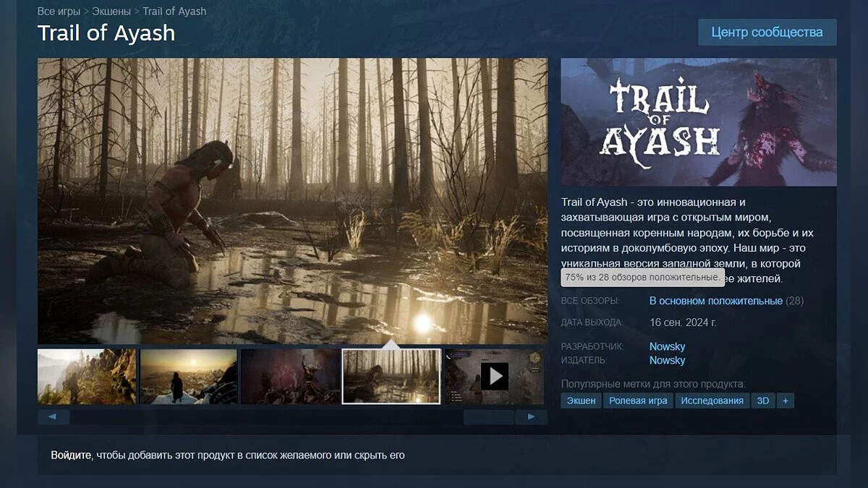
Task: Click the Популярные метки label
Action: tap(653, 384)
